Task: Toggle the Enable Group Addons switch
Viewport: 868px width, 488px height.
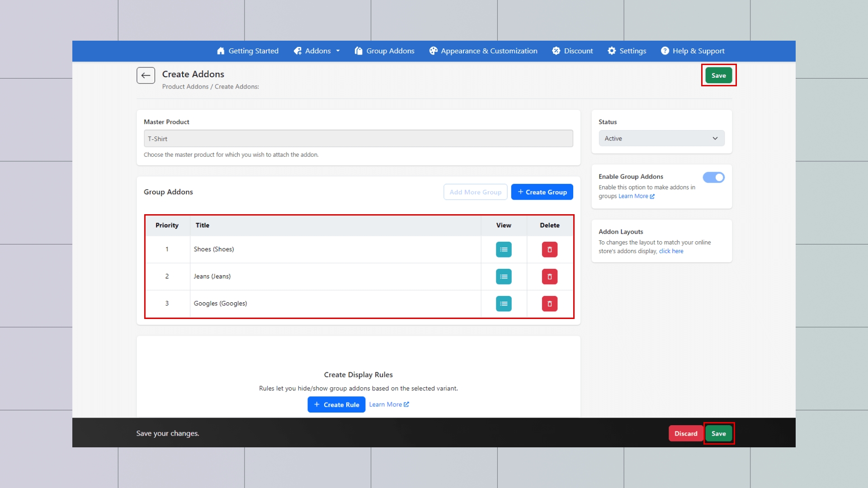Action: coord(713,178)
